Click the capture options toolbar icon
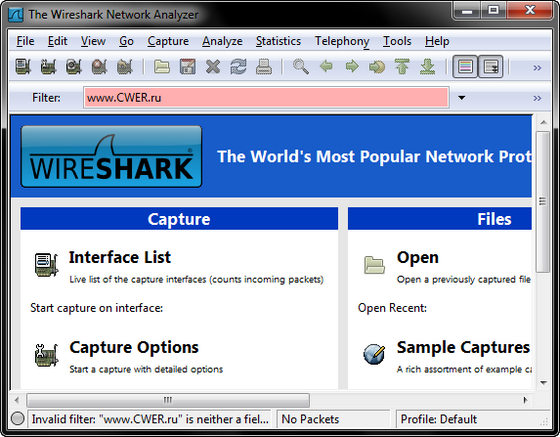 [x=49, y=67]
